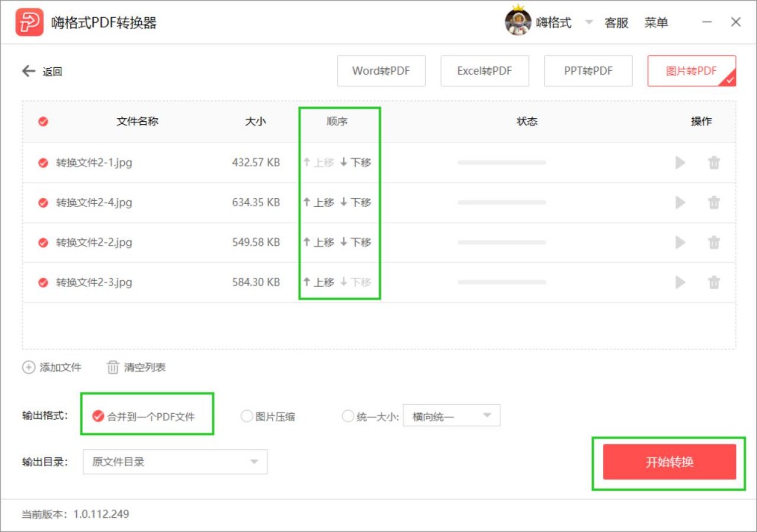Toggle the select-all checkbox in header

[x=43, y=121]
